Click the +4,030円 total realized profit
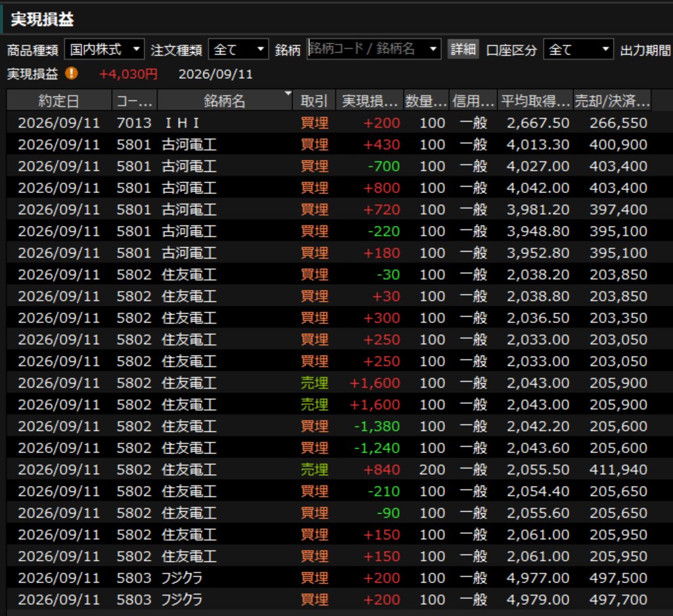Screen dimensions: 673x616 [x=128, y=74]
